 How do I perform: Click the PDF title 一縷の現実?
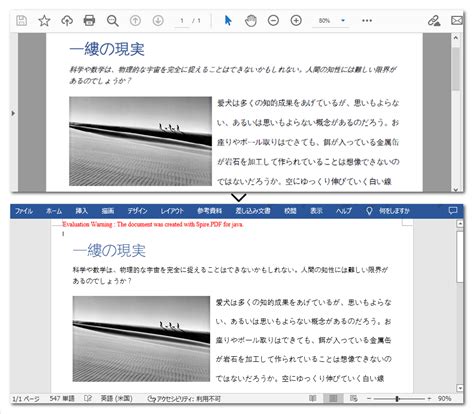107,49
